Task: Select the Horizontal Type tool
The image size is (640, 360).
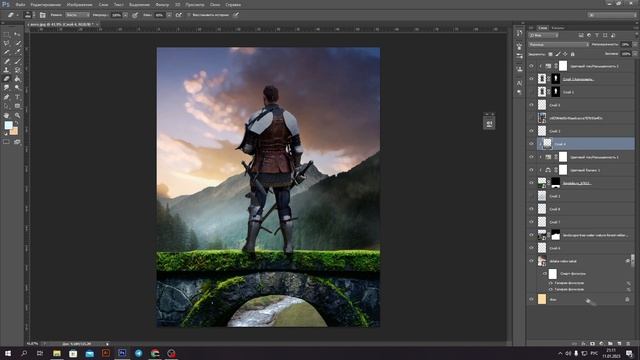Action: tap(17, 97)
